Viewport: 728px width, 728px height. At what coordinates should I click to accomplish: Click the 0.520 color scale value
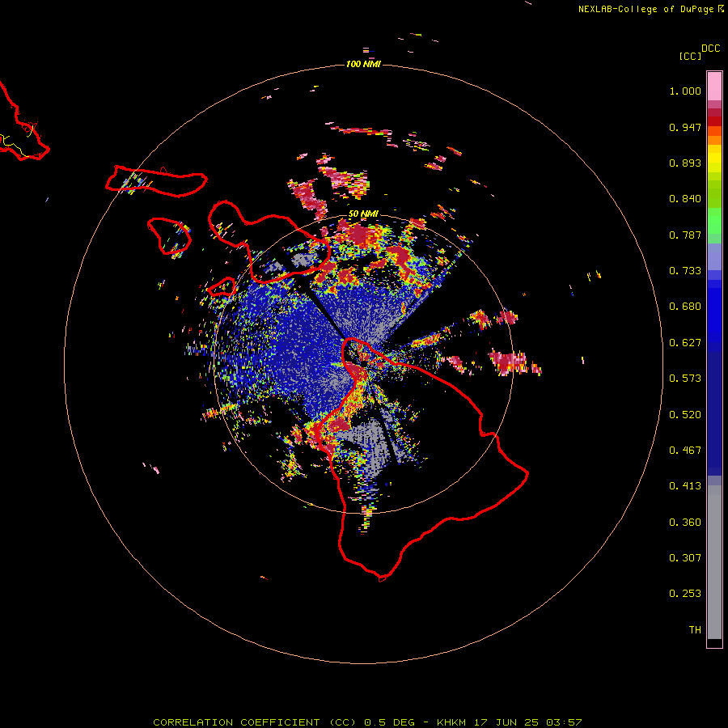pyautogui.click(x=685, y=415)
